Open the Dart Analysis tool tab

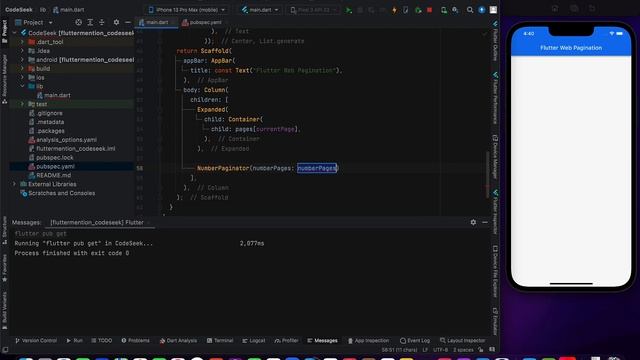coord(178,340)
